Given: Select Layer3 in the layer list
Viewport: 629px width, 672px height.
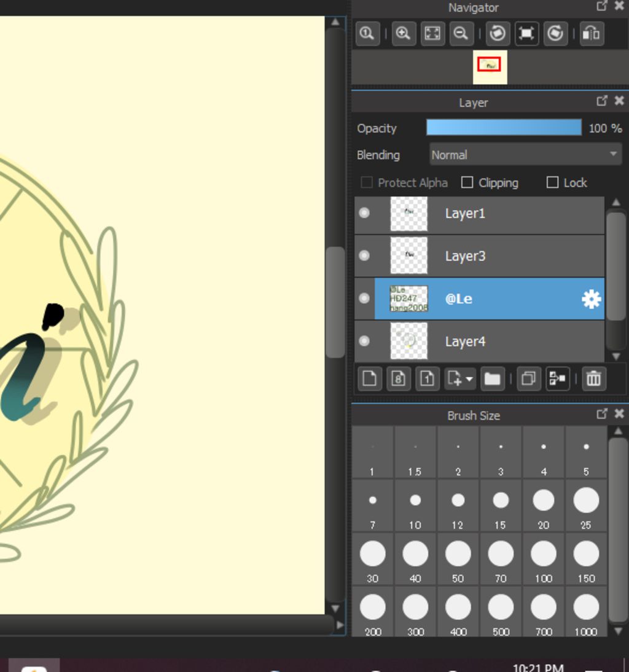Looking at the screenshot, I should [x=480, y=256].
